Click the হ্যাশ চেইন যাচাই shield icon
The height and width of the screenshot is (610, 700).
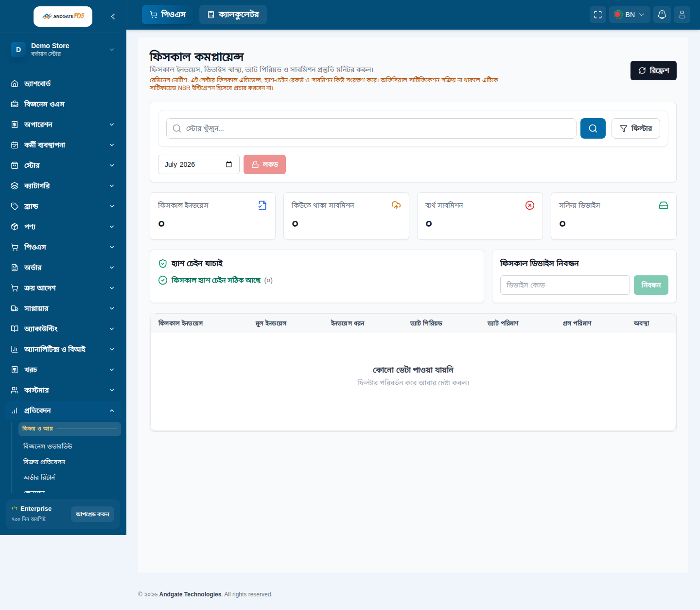(x=163, y=264)
